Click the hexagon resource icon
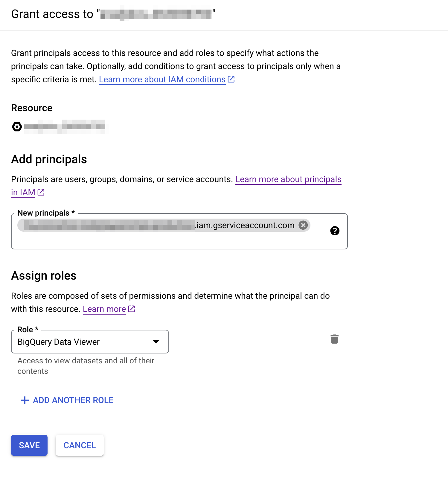 [x=17, y=127]
